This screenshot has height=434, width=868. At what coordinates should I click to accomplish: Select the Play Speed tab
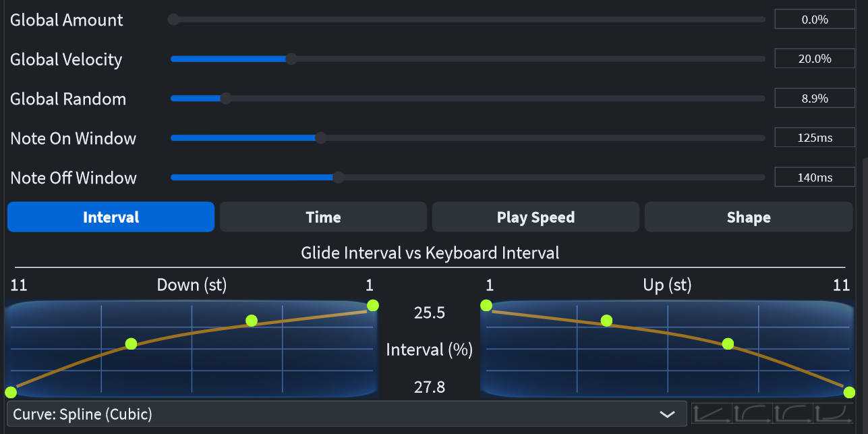[536, 217]
